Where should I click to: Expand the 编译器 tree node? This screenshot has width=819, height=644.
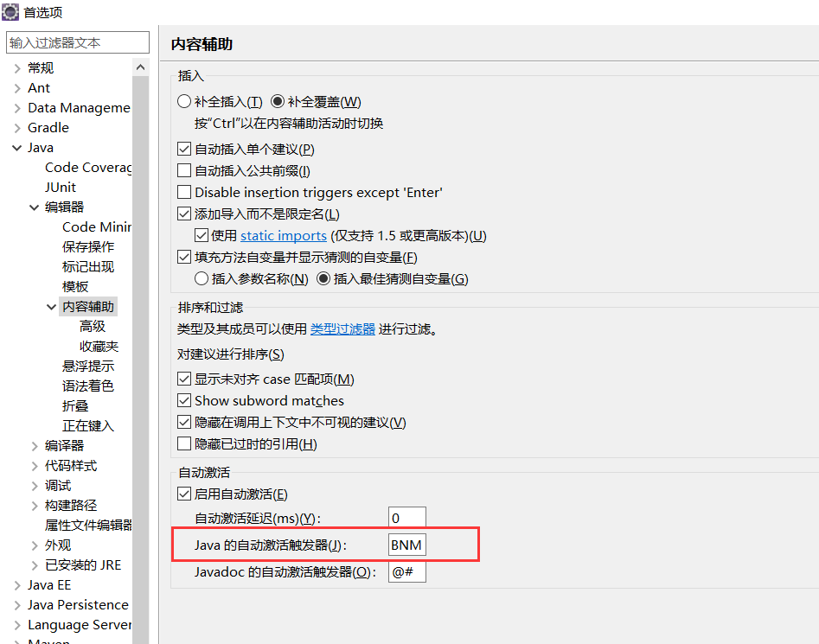tap(35, 446)
